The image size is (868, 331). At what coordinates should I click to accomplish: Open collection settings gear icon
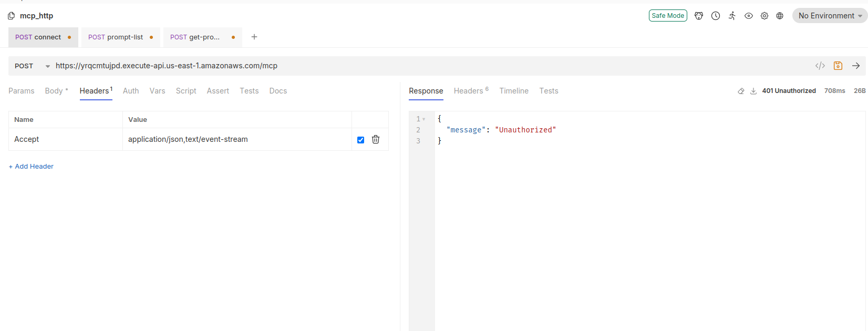[764, 16]
